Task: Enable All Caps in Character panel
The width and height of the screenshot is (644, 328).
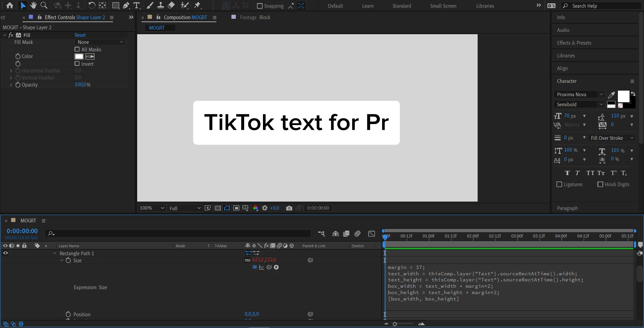Action: coord(590,173)
